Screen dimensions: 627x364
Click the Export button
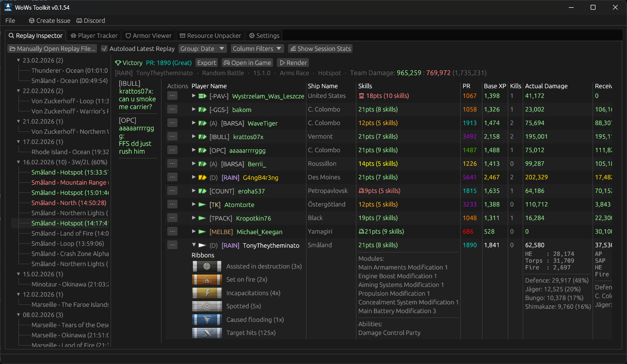pyautogui.click(x=207, y=63)
